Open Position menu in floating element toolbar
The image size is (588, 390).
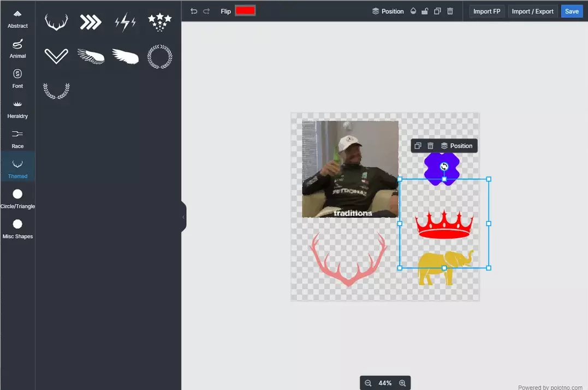pyautogui.click(x=457, y=146)
